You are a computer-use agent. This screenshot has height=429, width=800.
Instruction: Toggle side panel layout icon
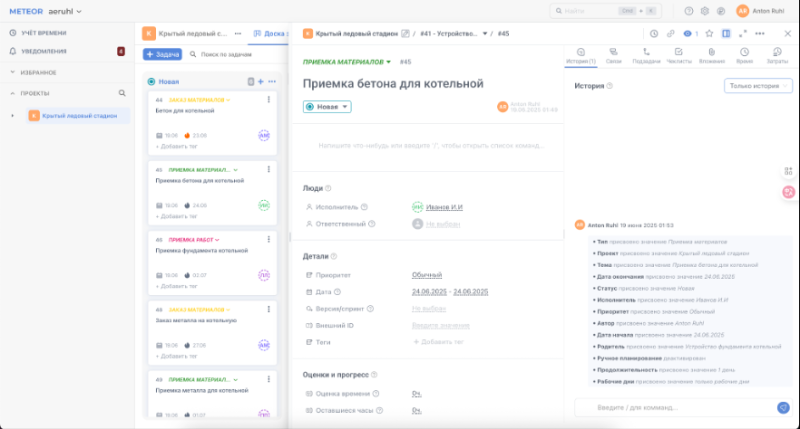click(726, 34)
